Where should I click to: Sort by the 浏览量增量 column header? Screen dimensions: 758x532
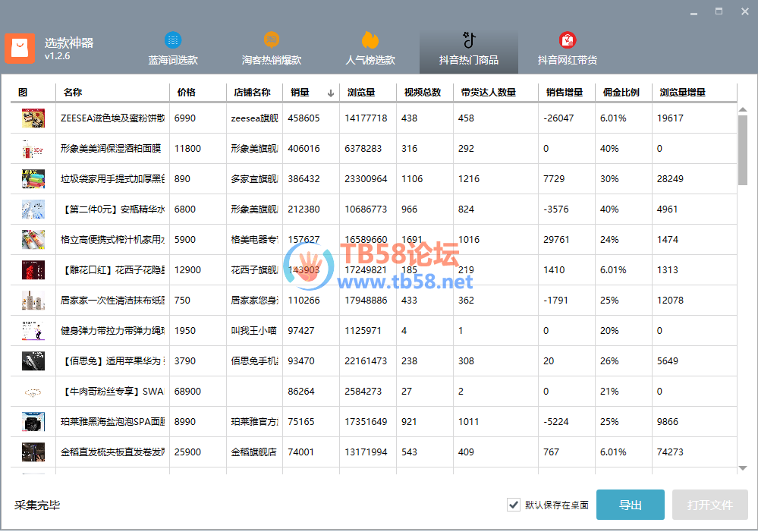695,93
